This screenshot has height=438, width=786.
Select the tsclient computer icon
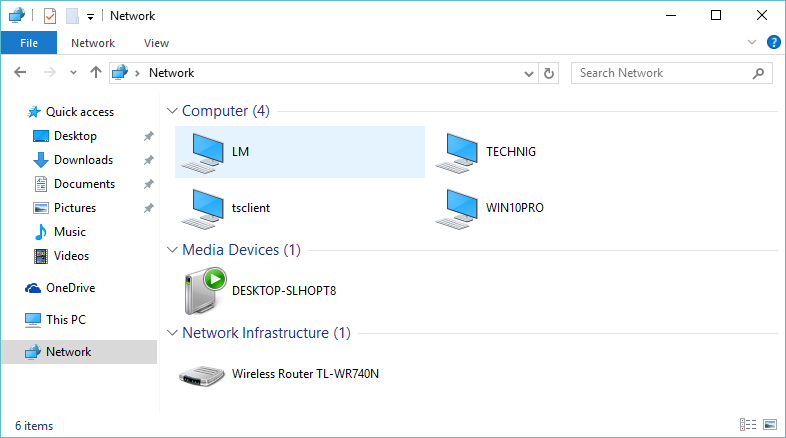pyautogui.click(x=203, y=208)
